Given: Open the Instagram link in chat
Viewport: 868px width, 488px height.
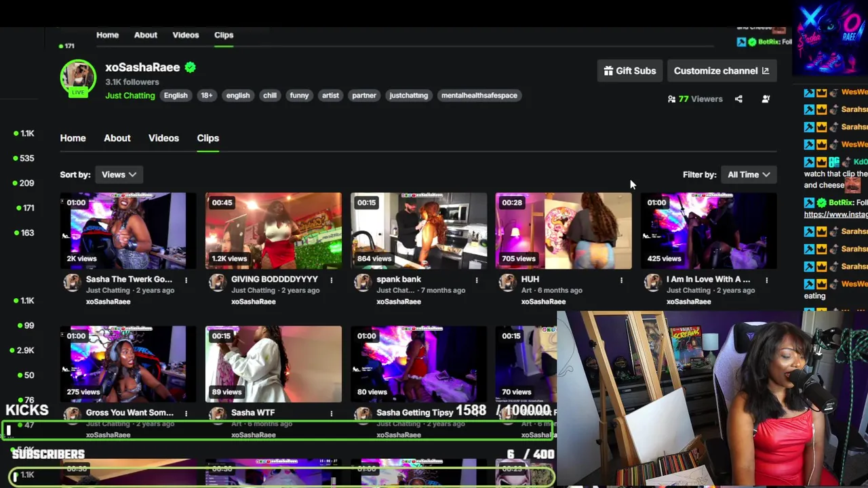Looking at the screenshot, I should (x=835, y=215).
